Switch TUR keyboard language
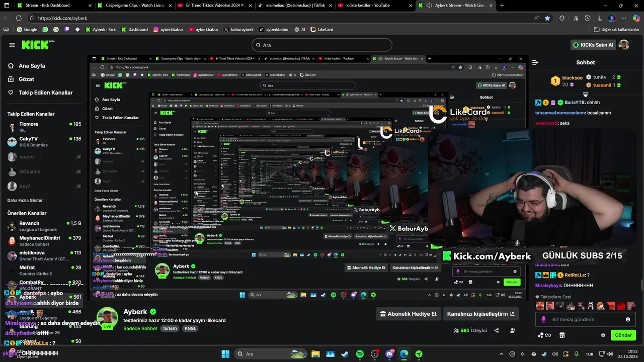 coord(590,354)
